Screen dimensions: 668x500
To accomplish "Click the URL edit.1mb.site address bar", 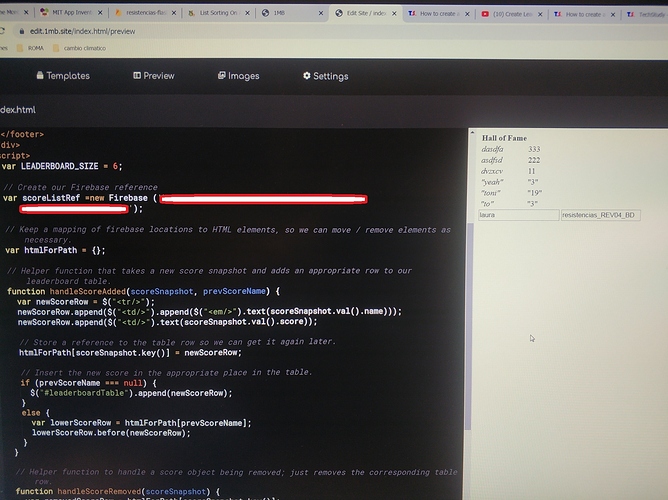I will tap(82, 31).
